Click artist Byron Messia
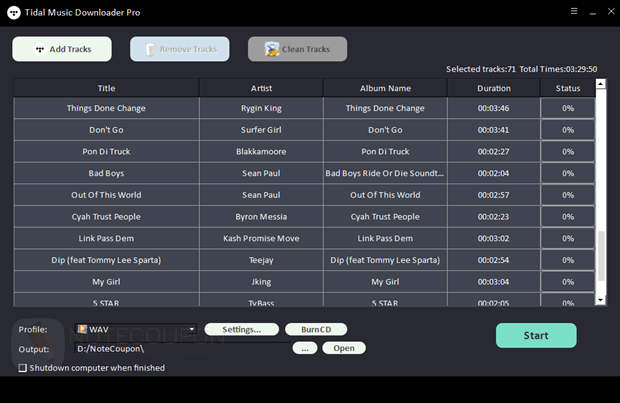 261,217
